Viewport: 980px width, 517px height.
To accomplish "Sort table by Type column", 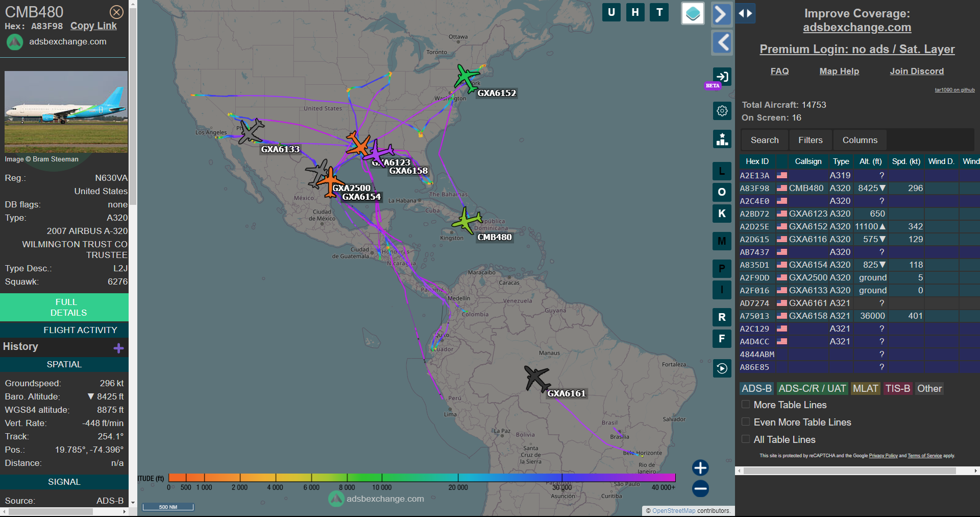I will tap(841, 161).
